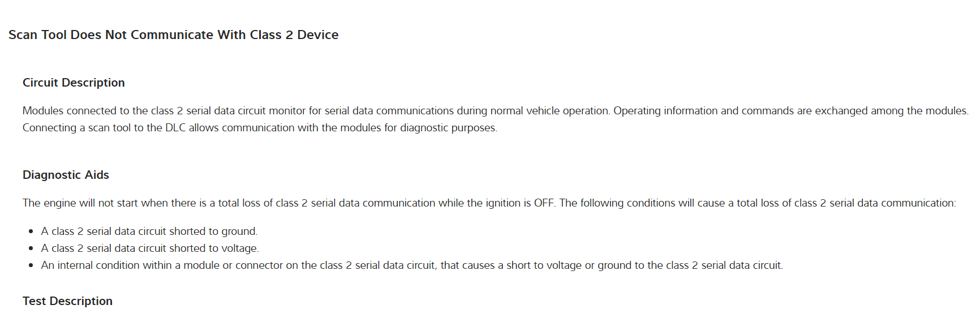Click the sentence starting "The following conditions"
This screenshot has height=309, width=980.
click(757, 203)
